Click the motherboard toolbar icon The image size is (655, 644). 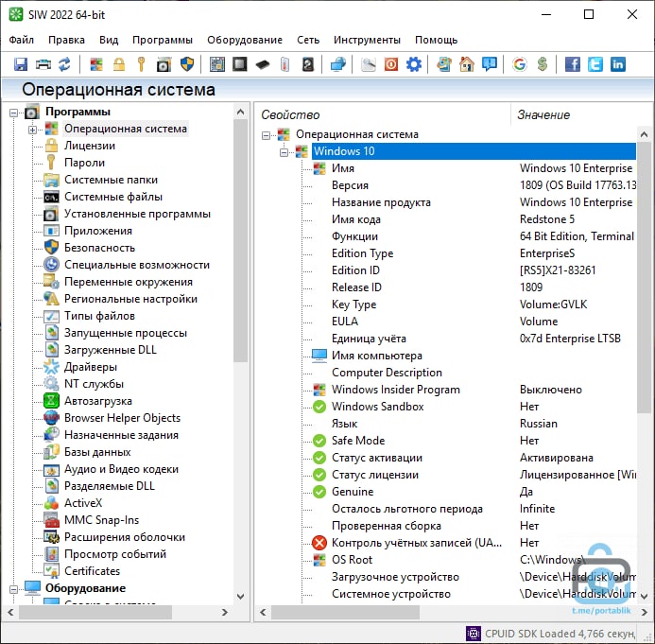click(x=217, y=64)
